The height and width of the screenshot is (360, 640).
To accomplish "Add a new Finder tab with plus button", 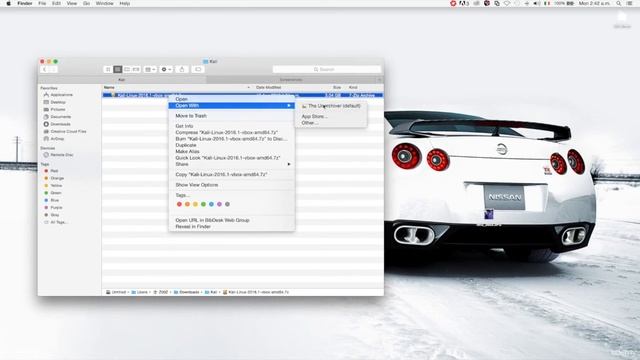I will [380, 80].
